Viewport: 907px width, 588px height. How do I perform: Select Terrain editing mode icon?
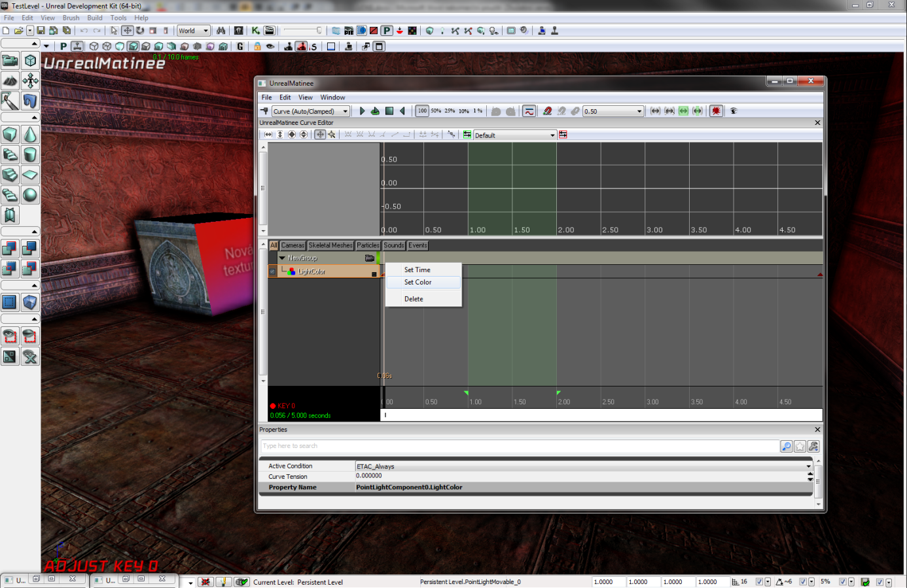tap(10, 81)
